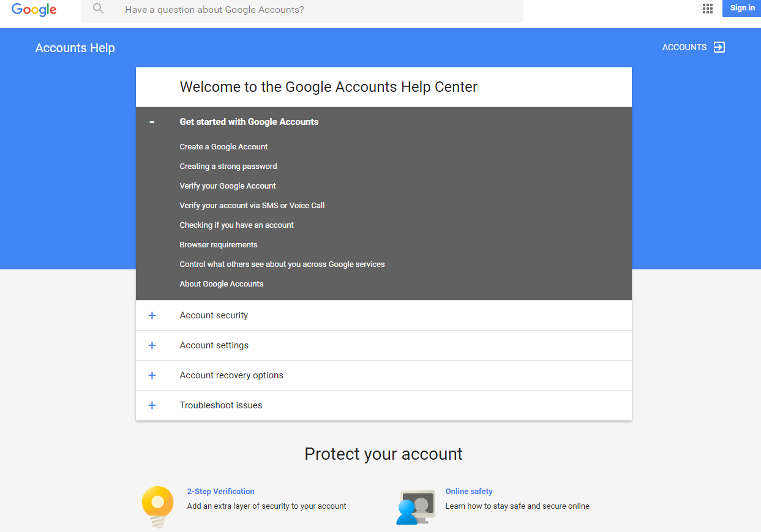Click the Google logo
761x532 pixels.
click(34, 10)
